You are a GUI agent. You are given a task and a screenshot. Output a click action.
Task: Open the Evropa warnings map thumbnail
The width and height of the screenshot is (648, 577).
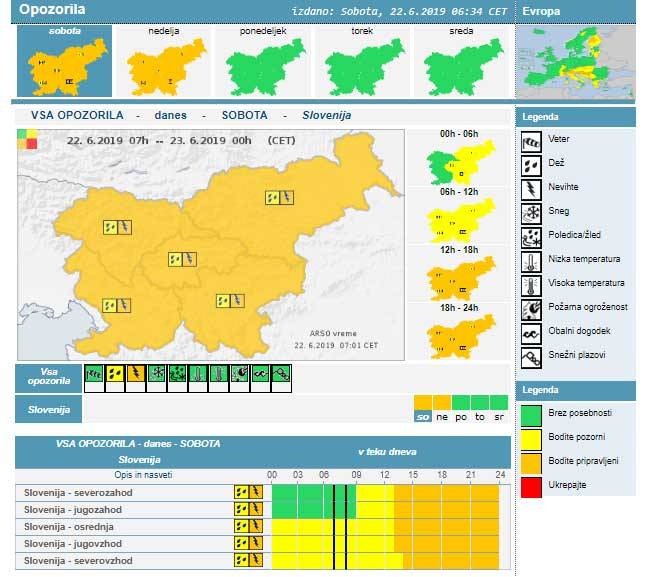pyautogui.click(x=575, y=60)
